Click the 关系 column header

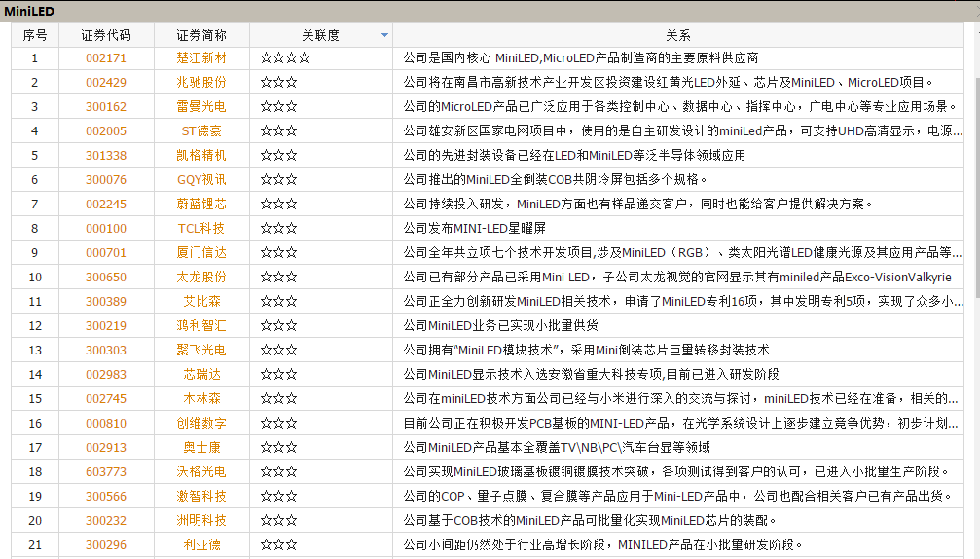[x=678, y=36]
